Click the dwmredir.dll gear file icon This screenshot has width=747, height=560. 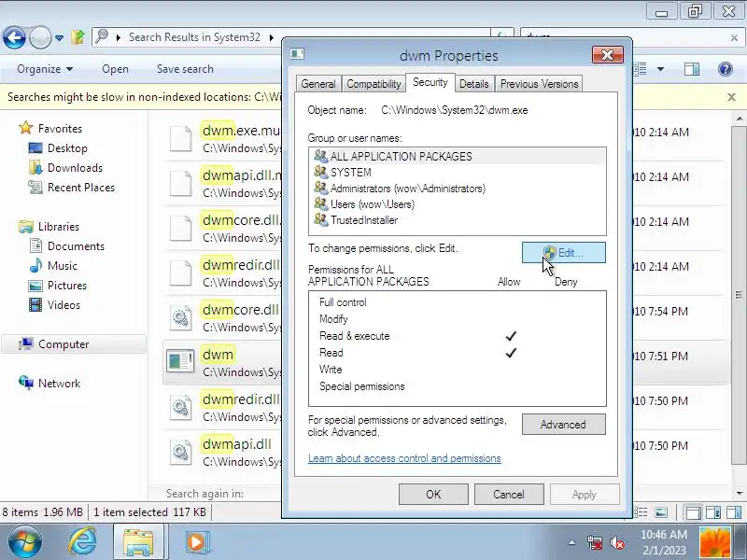[181, 407]
